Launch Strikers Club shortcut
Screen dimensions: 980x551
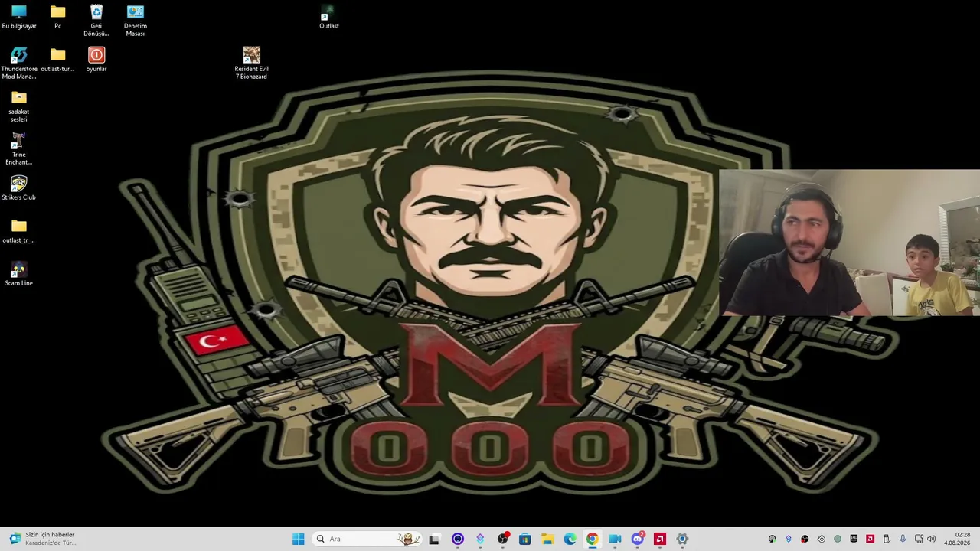coord(19,188)
